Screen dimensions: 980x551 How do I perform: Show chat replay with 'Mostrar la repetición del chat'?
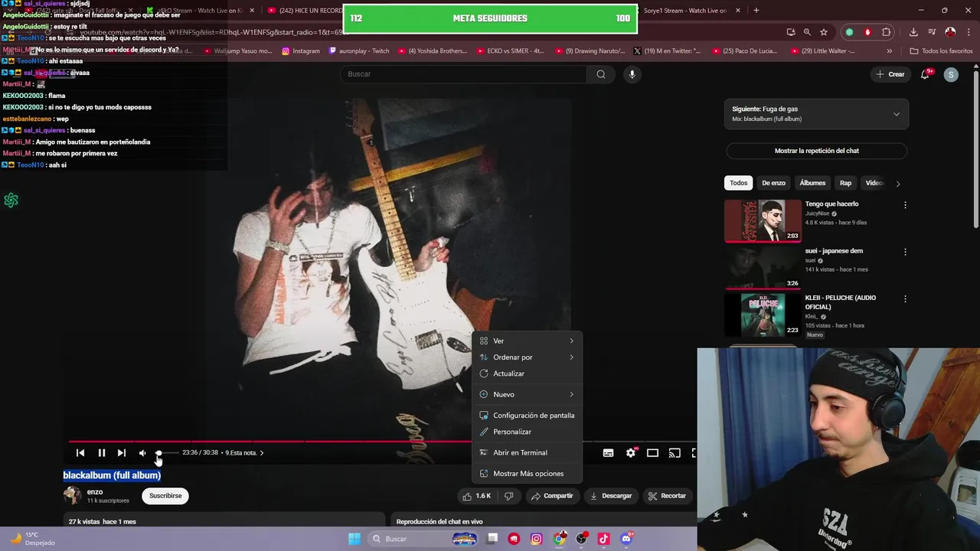(x=816, y=151)
